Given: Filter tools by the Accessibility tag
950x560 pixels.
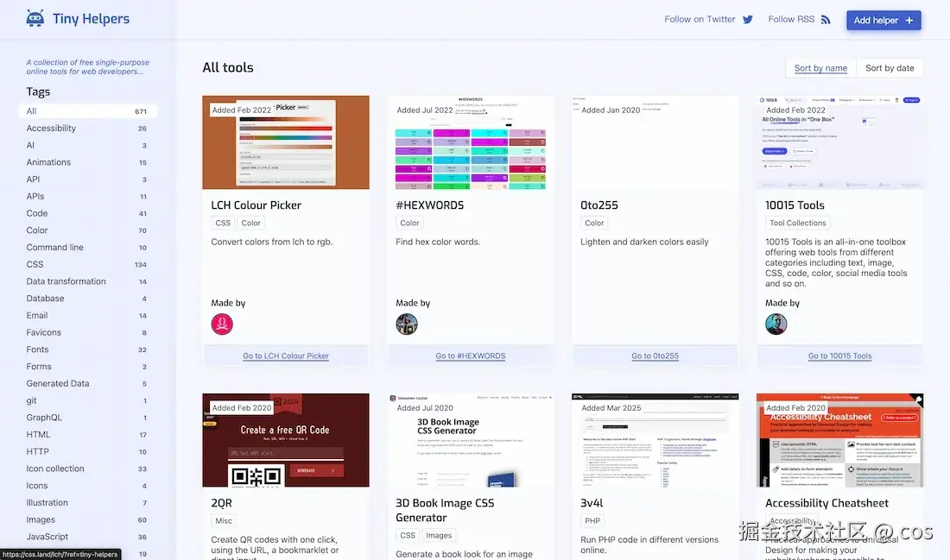Looking at the screenshot, I should point(50,128).
